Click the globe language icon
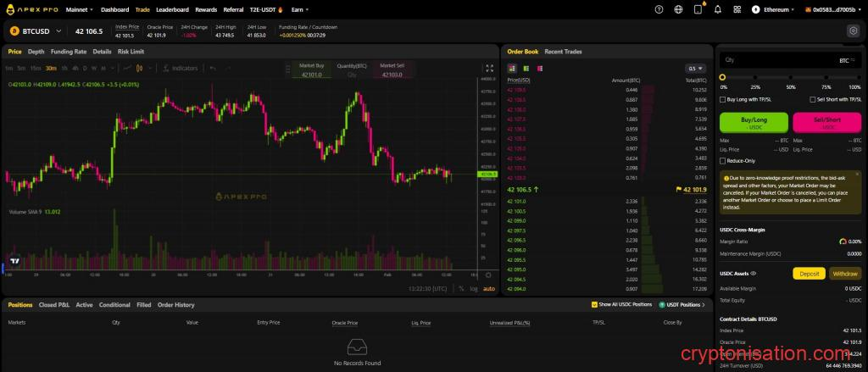This screenshot has width=868, height=372. [679, 9]
